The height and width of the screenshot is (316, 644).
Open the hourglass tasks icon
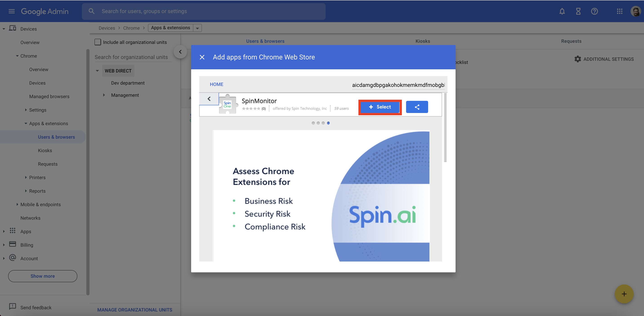point(578,11)
